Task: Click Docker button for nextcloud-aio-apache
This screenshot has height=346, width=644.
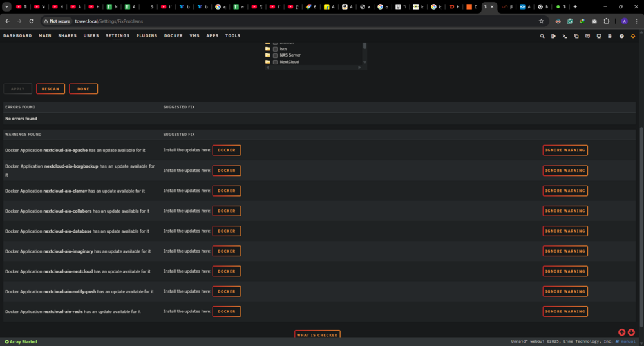Action: (x=227, y=150)
